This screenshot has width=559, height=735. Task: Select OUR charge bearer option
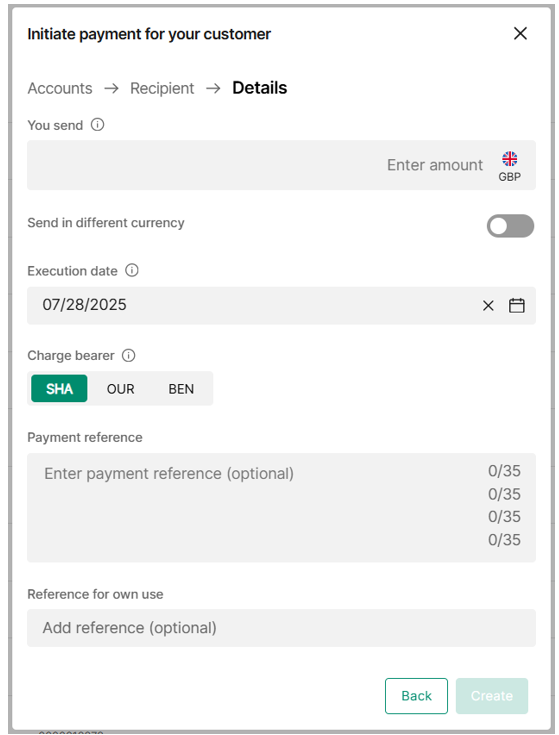pos(120,389)
